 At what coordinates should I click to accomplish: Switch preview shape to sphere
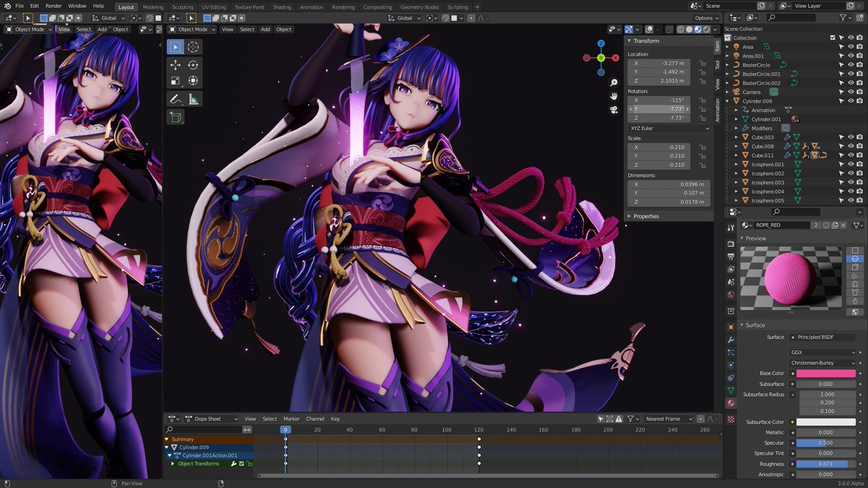pyautogui.click(x=855, y=259)
